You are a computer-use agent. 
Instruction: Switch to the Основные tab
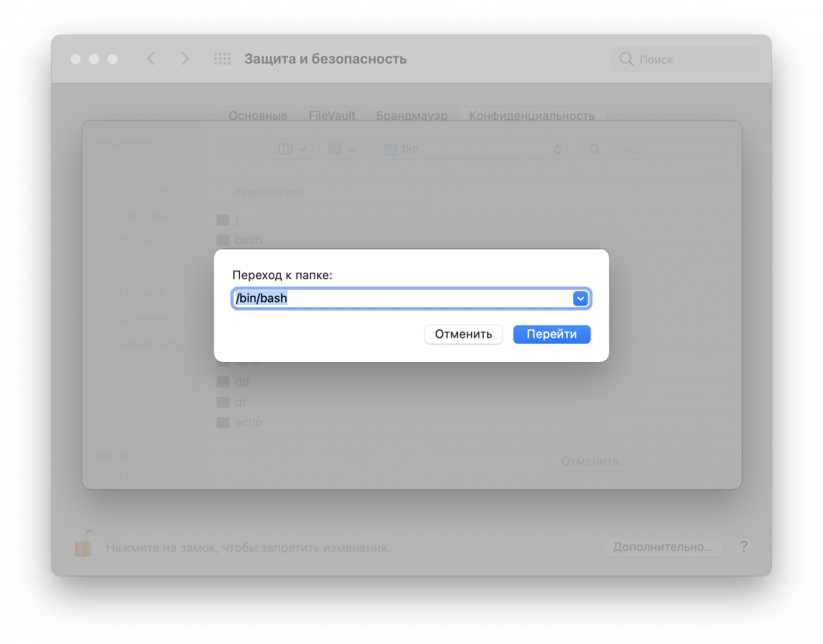pos(258,116)
